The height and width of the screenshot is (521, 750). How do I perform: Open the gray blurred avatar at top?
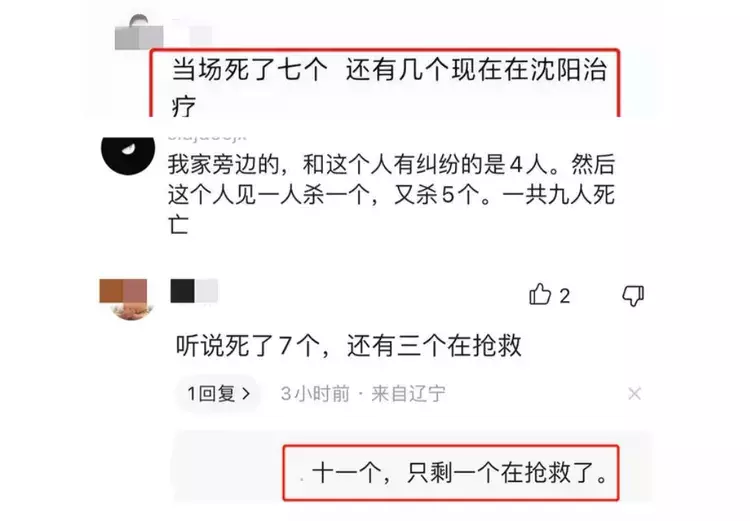[139, 33]
